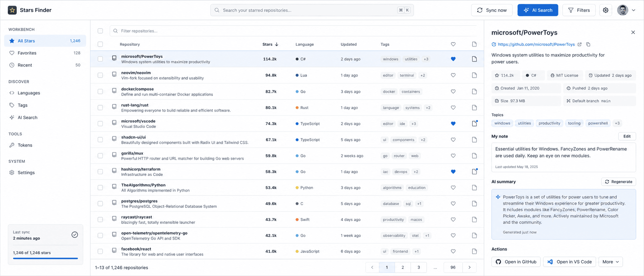Click the last sync checkmark status icon
This screenshot has width=644, height=276.
tap(75, 235)
